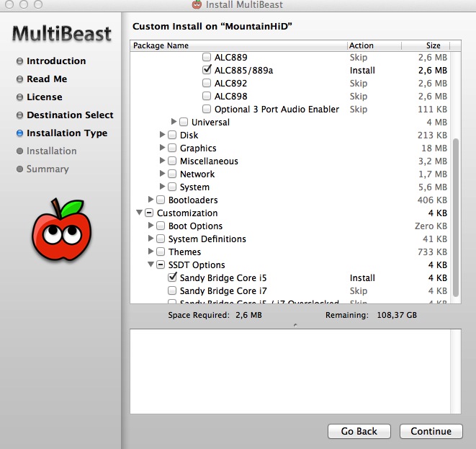
Task: Click the MultiBeast icon in title bar
Action: 197,4
